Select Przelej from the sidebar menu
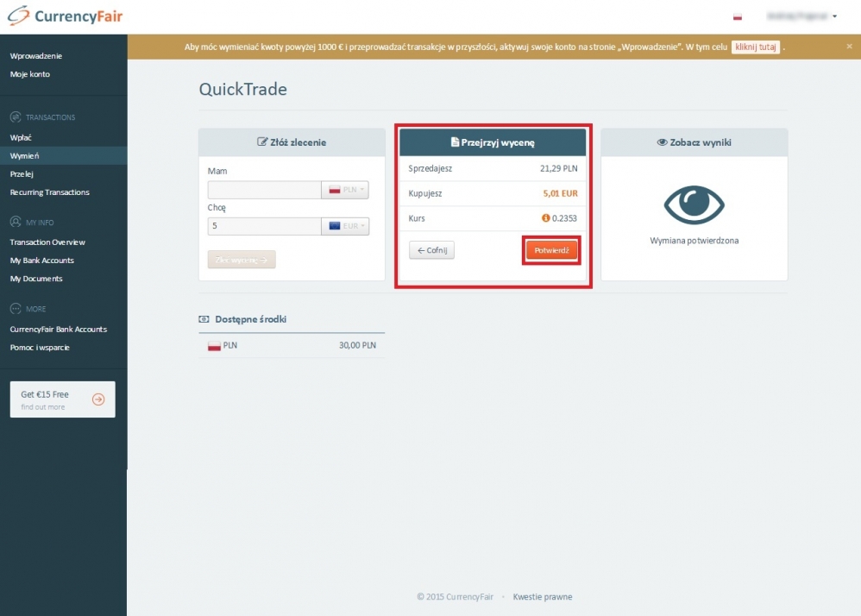 (22, 173)
